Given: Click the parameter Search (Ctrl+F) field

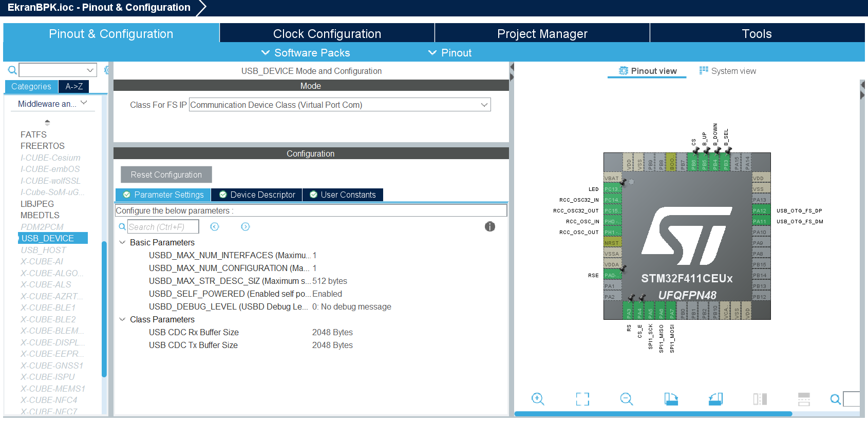Looking at the screenshot, I should coord(163,226).
